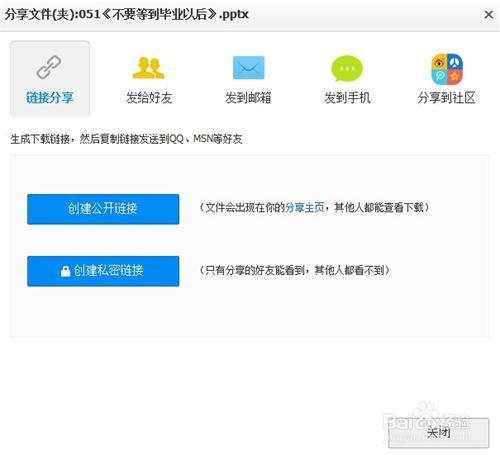The height and width of the screenshot is (455, 500).
Task: Open the 分享到社区 community icon
Action: [x=447, y=69]
